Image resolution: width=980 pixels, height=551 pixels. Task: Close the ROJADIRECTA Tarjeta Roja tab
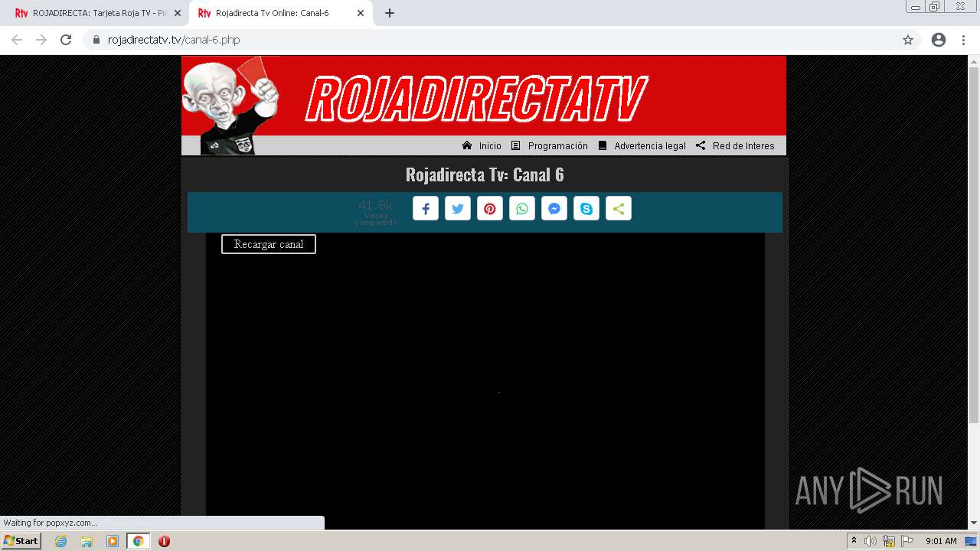[x=177, y=13]
